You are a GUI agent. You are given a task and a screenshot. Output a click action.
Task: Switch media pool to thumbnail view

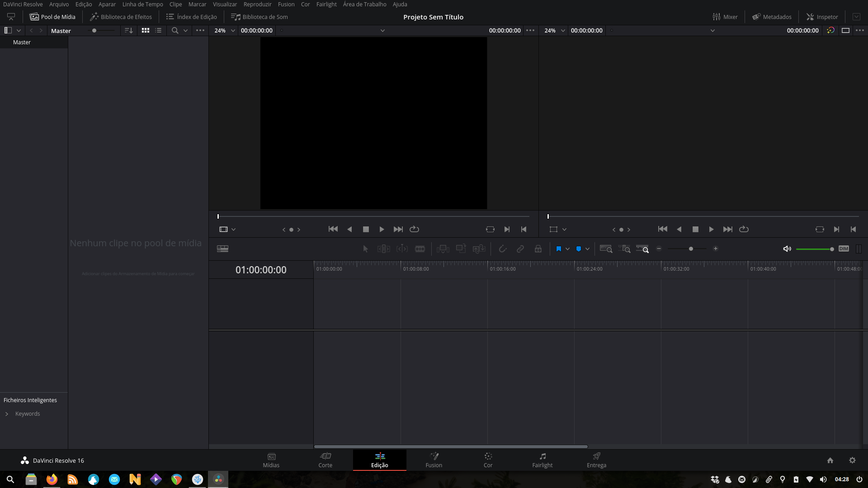point(146,30)
